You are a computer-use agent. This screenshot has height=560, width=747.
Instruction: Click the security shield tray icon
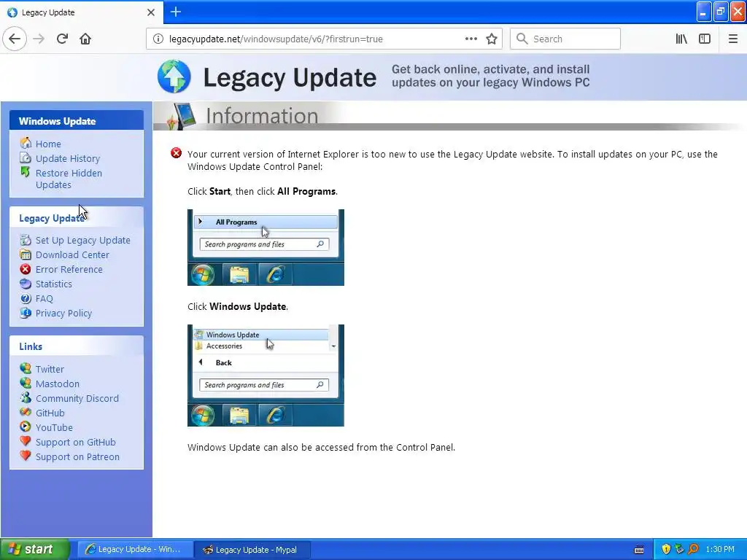[x=666, y=550]
